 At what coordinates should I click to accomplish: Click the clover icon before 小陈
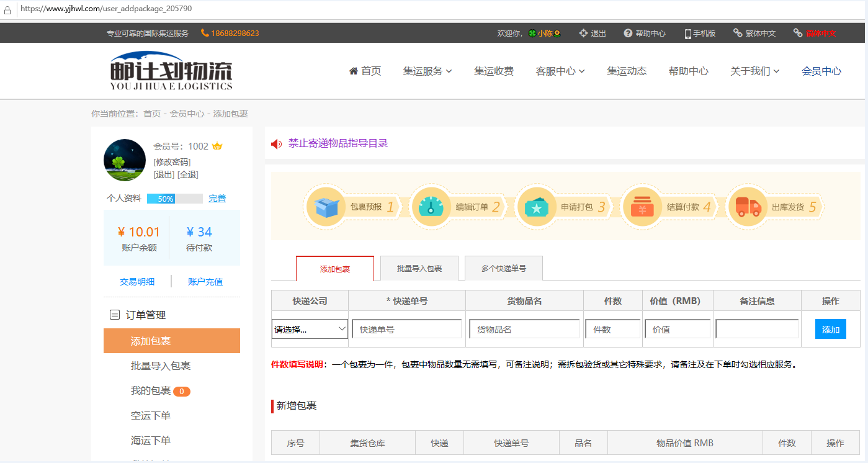click(532, 33)
